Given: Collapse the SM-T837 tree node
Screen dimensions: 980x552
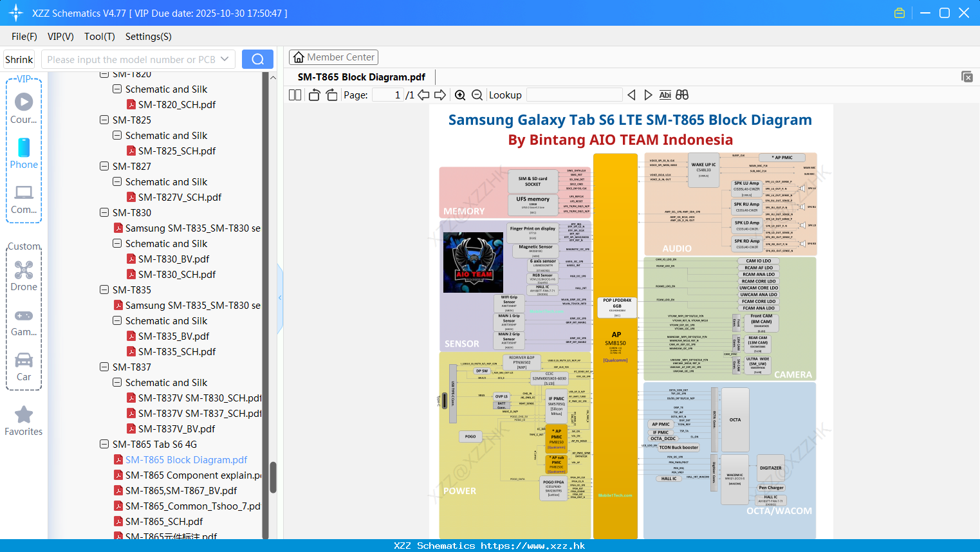Looking at the screenshot, I should coord(104,367).
